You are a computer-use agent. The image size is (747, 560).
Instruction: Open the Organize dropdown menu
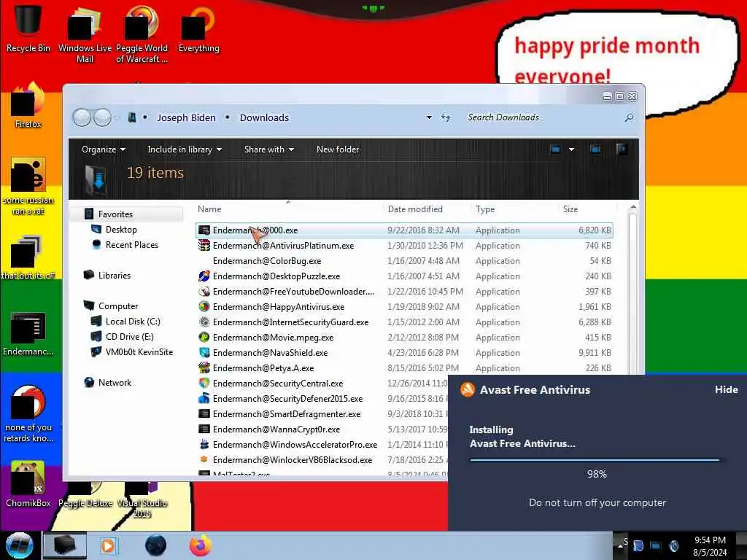(x=104, y=149)
